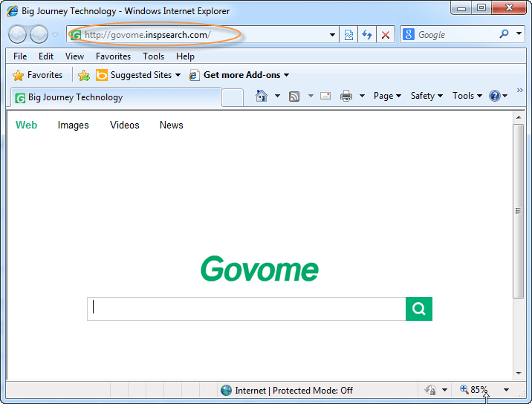Open the Tools menu in menu bar
Viewport: 532px width, 404px height.
153,56
